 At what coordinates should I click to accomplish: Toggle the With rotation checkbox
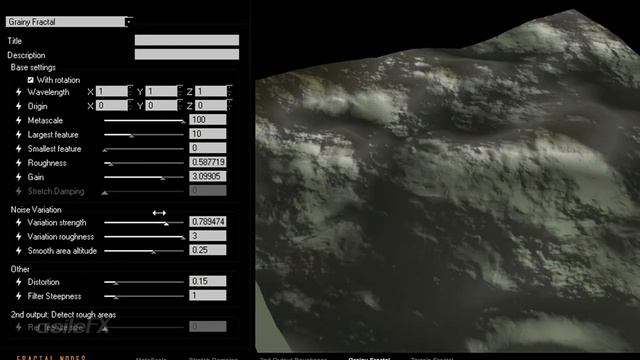point(31,80)
